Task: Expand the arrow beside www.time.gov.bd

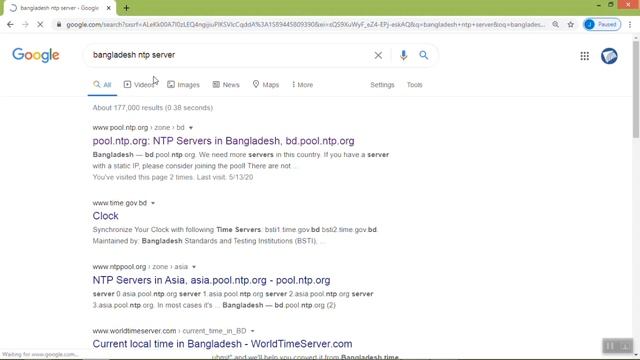Action: tap(153, 203)
